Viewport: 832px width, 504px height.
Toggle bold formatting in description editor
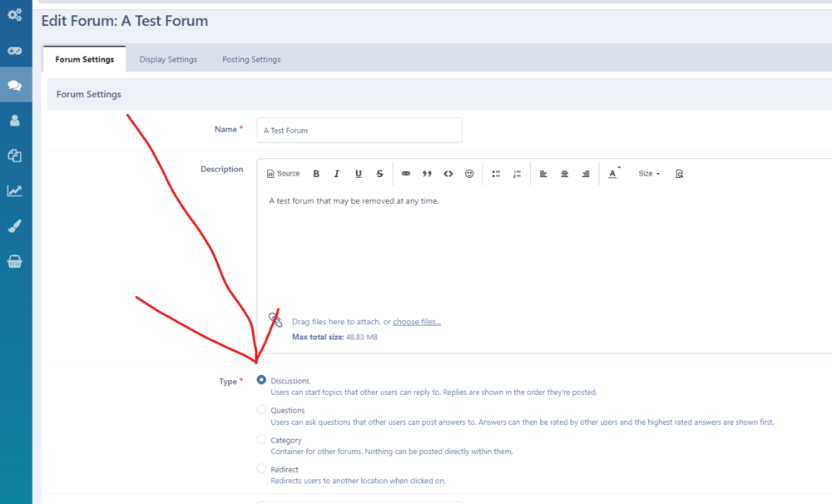click(316, 174)
